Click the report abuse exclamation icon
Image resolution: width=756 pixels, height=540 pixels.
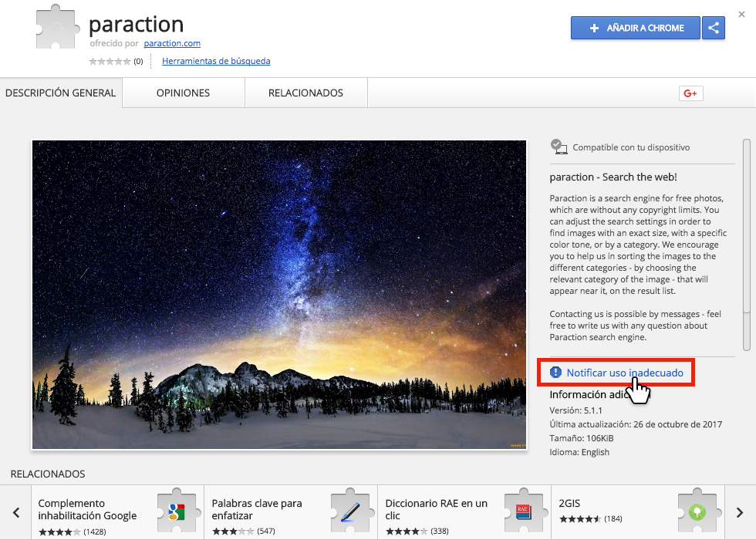555,372
